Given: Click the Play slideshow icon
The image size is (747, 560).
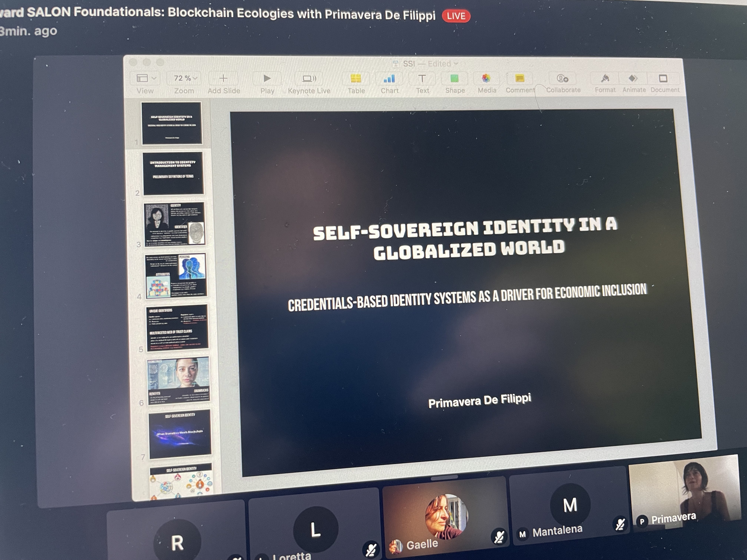Looking at the screenshot, I should click(x=267, y=79).
